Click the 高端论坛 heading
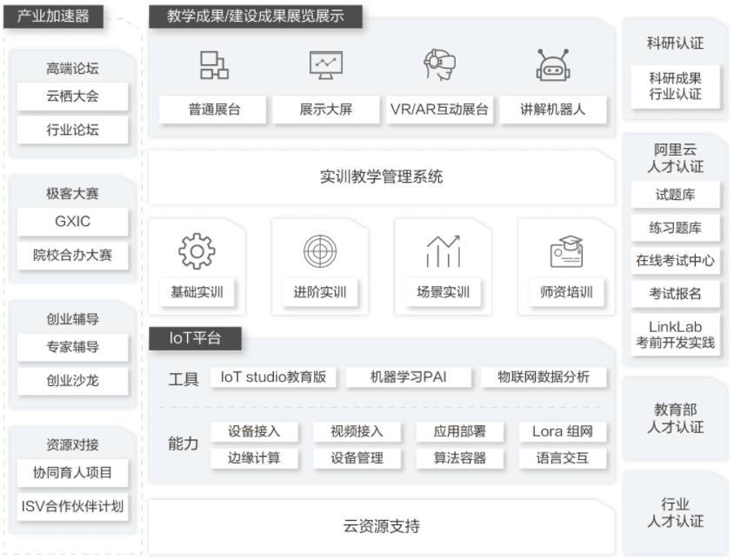Viewport: 734px width, 560px height. (x=72, y=69)
